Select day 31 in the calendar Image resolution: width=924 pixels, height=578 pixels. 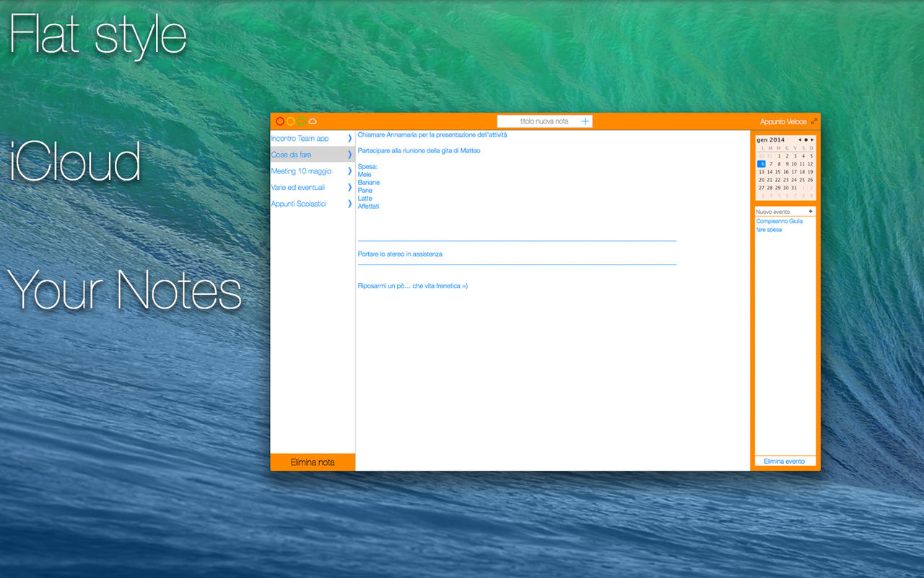click(794, 188)
